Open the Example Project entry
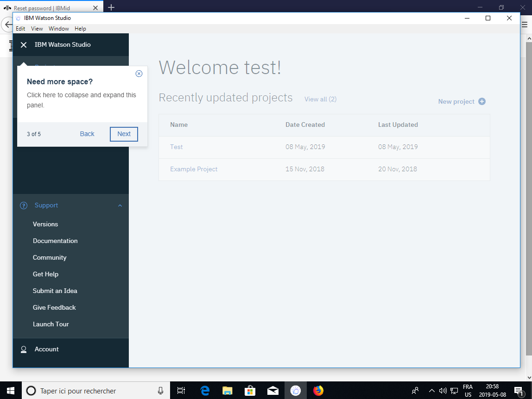This screenshot has width=532, height=399. click(194, 169)
